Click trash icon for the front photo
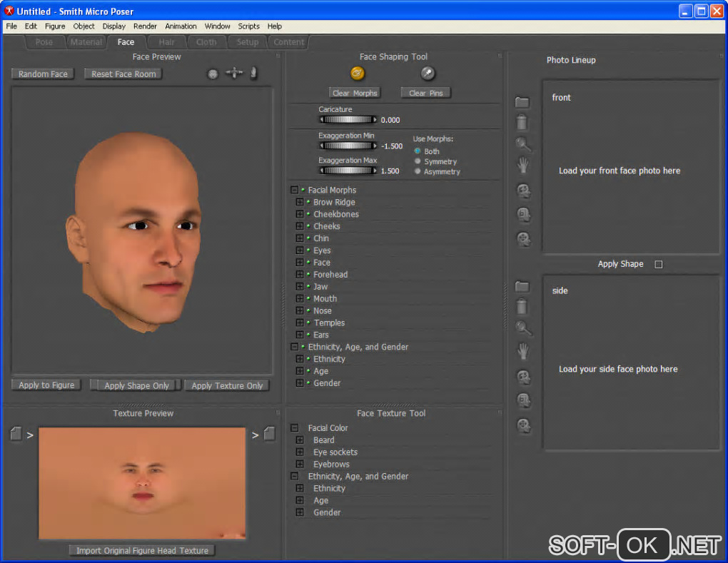The width and height of the screenshot is (728, 563). [x=522, y=122]
